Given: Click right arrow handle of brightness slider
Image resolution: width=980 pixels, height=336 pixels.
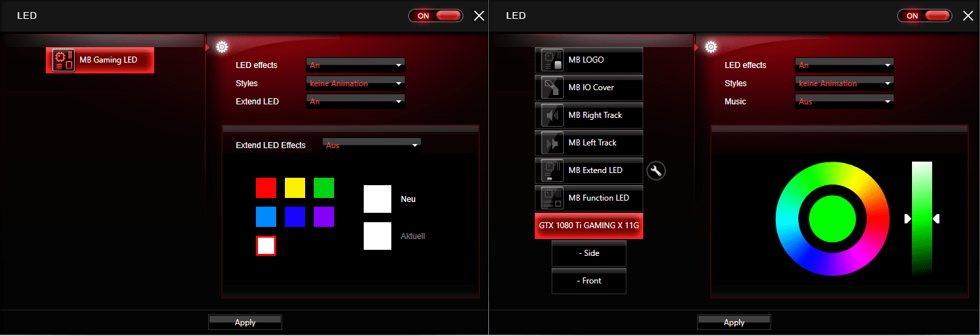Looking at the screenshot, I should coord(936,219).
